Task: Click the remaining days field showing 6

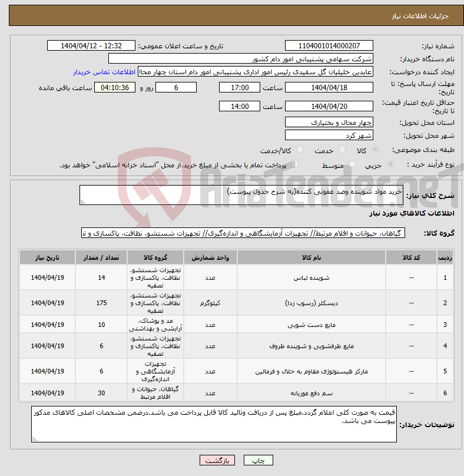Action: 176,88
